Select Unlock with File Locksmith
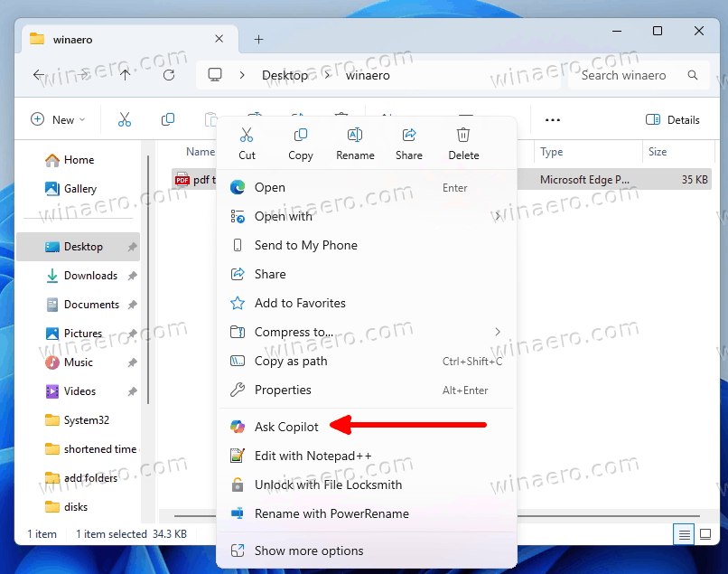This screenshot has width=728, height=574. click(x=367, y=485)
